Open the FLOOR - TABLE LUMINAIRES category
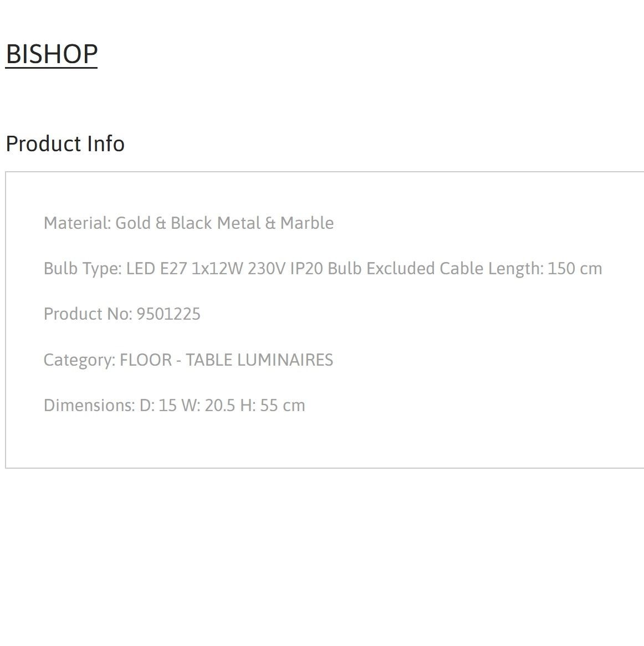 coord(226,360)
